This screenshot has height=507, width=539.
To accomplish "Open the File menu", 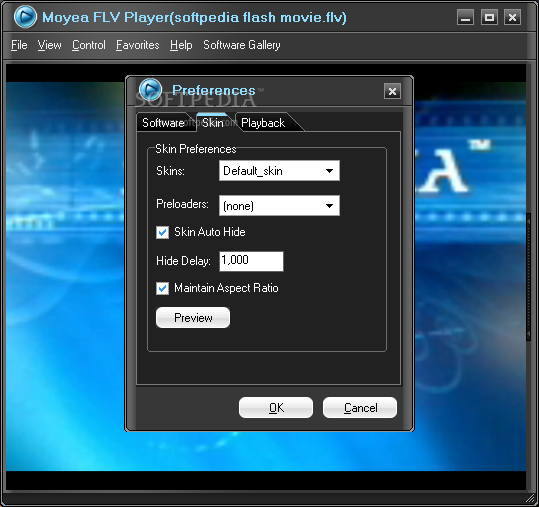I will [19, 45].
